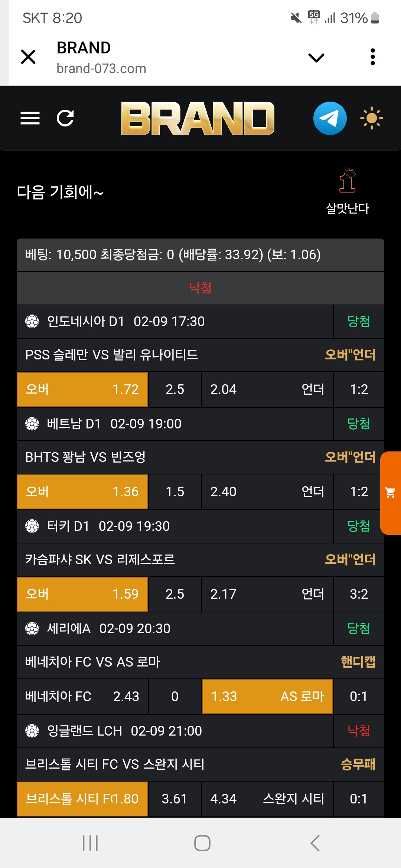Tap the 스완지 시티 4.34 odds cell
Viewport: 401px width, 868px height.
[x=267, y=799]
